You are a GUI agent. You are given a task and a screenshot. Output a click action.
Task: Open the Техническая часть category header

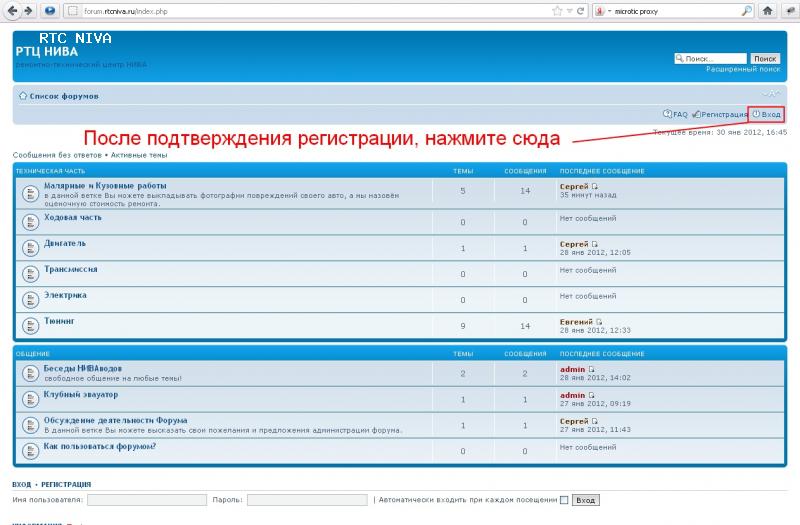click(50, 171)
